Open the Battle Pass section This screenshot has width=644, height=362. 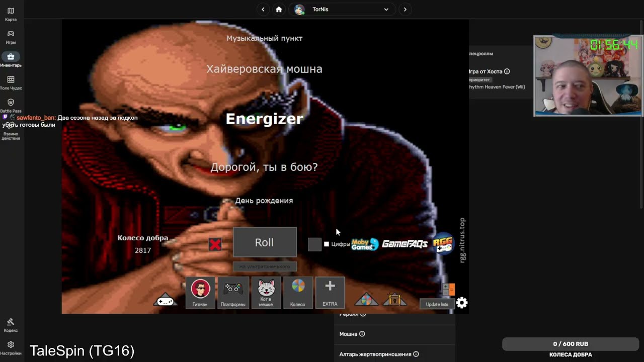[11, 106]
